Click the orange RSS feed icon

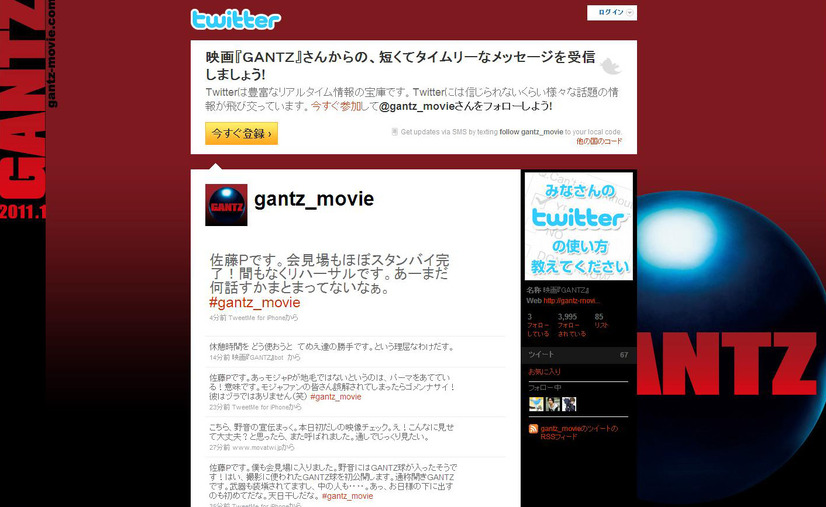point(533,429)
